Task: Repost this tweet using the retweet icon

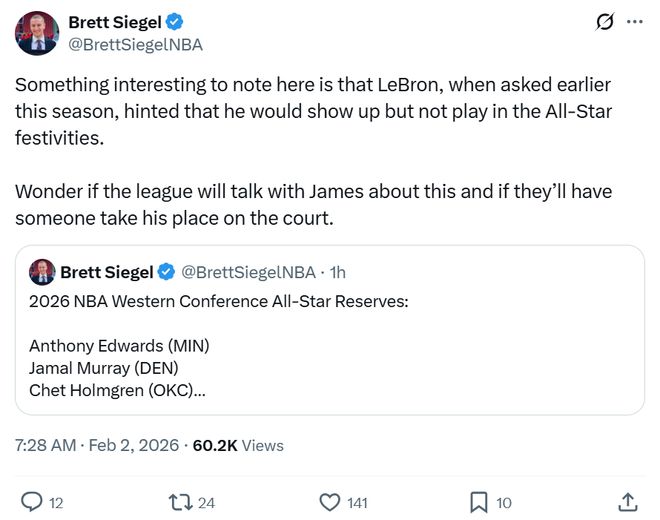Action: click(x=181, y=501)
